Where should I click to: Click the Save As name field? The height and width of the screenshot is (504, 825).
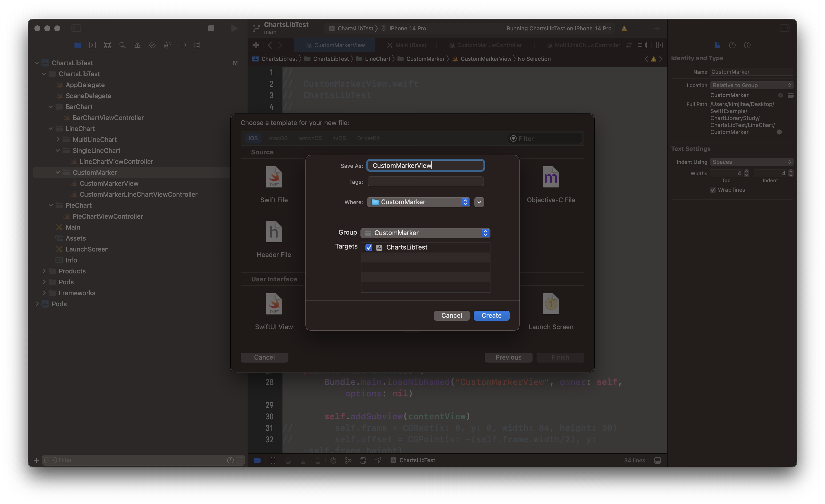(x=425, y=166)
